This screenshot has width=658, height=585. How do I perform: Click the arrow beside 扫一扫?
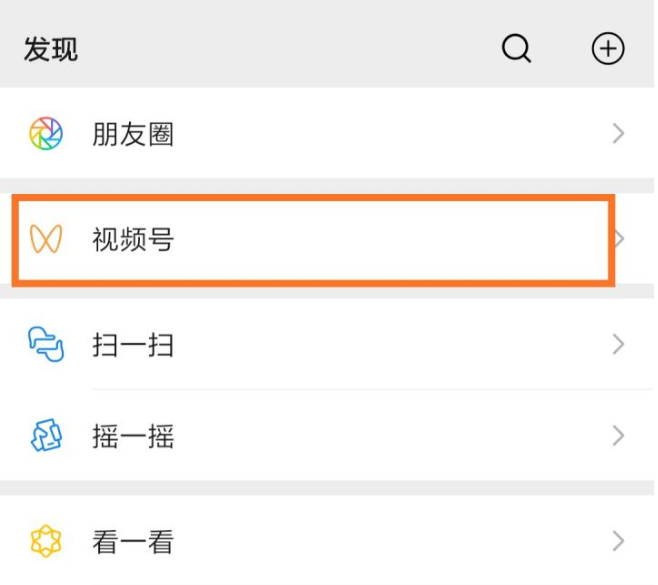[619, 346]
